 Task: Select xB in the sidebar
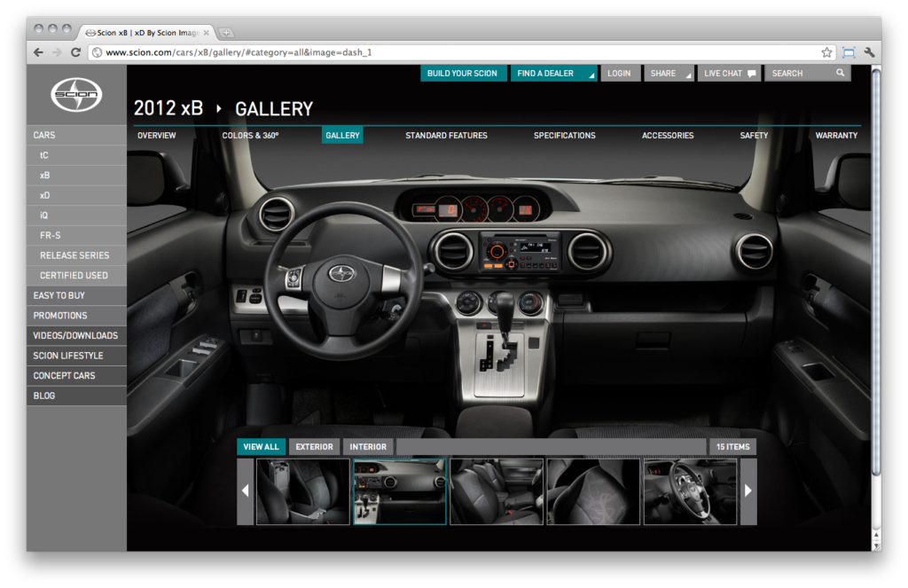tap(76, 176)
